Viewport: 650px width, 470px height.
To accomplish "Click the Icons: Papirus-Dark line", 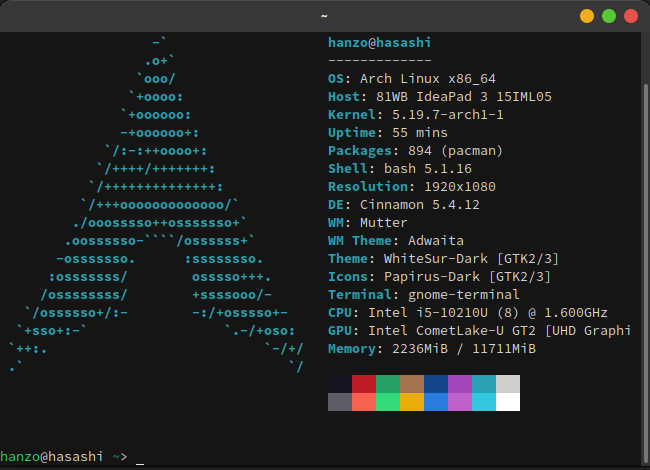I will tap(439, 277).
